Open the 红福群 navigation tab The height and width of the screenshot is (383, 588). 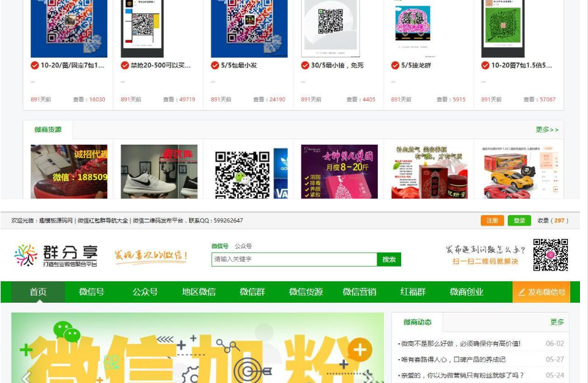pyautogui.click(x=413, y=292)
